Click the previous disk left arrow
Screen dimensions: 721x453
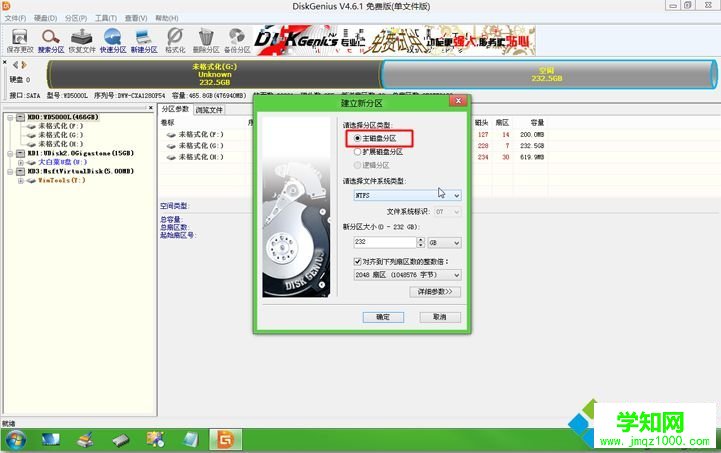click(x=16, y=65)
